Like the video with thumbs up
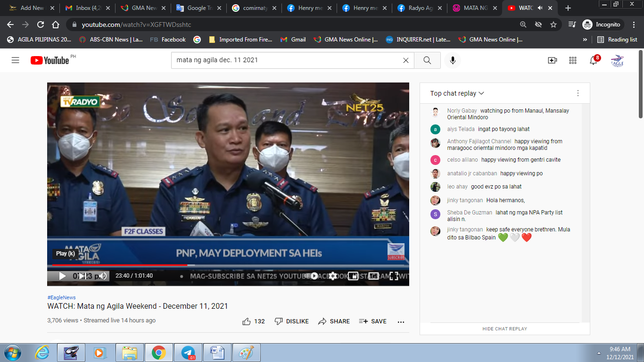 247,321
